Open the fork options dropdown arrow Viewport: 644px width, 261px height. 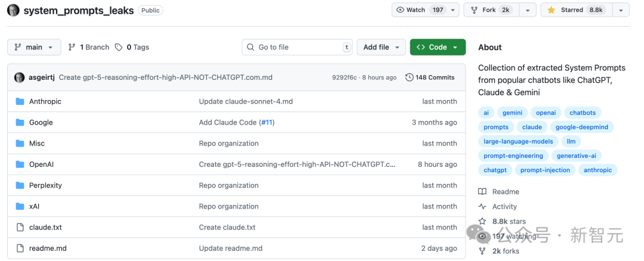tap(527, 10)
